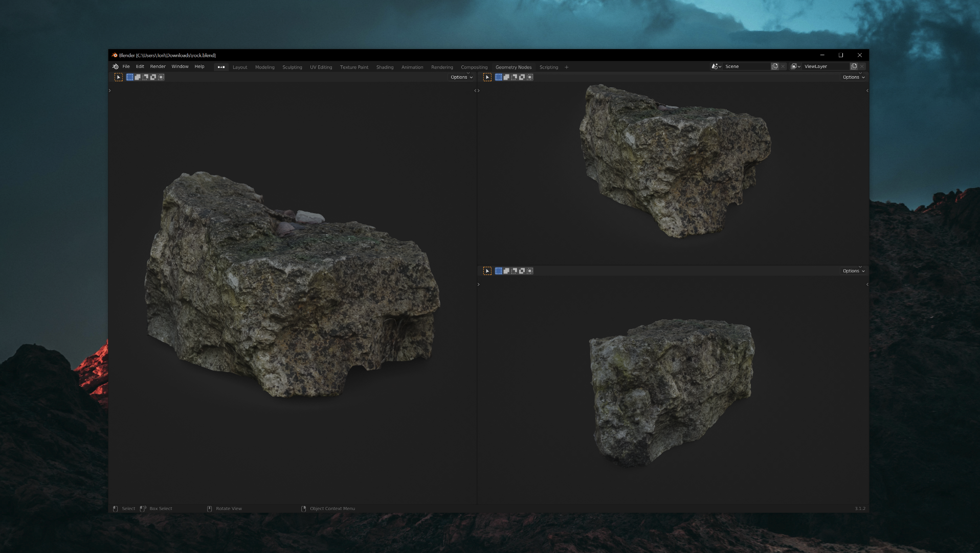Enable Subtract selection mode in top-right viewport
The image size is (980, 553).
514,77
